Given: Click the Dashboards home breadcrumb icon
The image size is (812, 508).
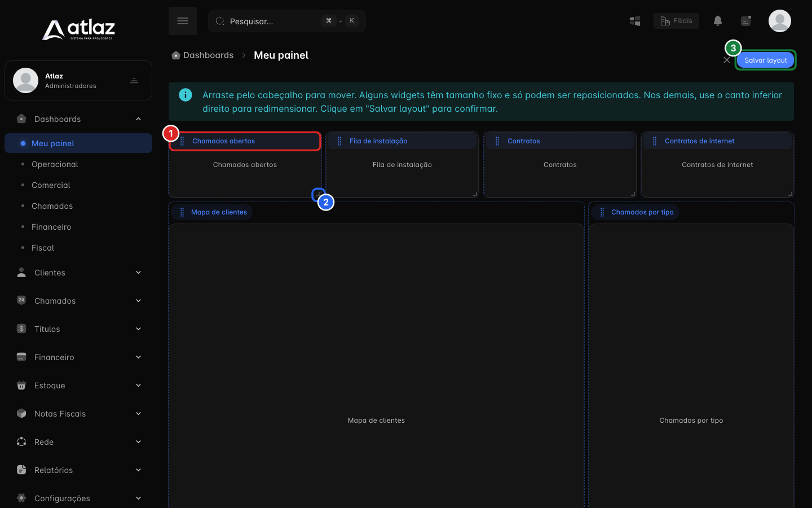Looking at the screenshot, I should click(176, 55).
